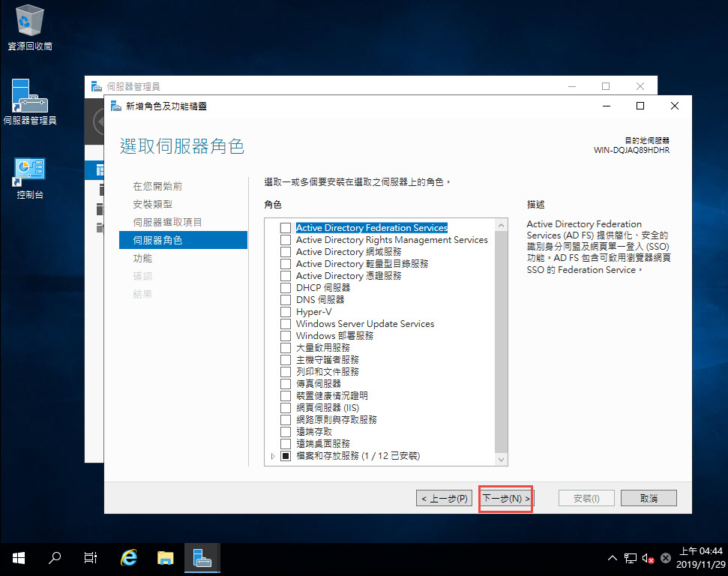
Task: Check Windows 部署服務 role
Action: coord(286,336)
